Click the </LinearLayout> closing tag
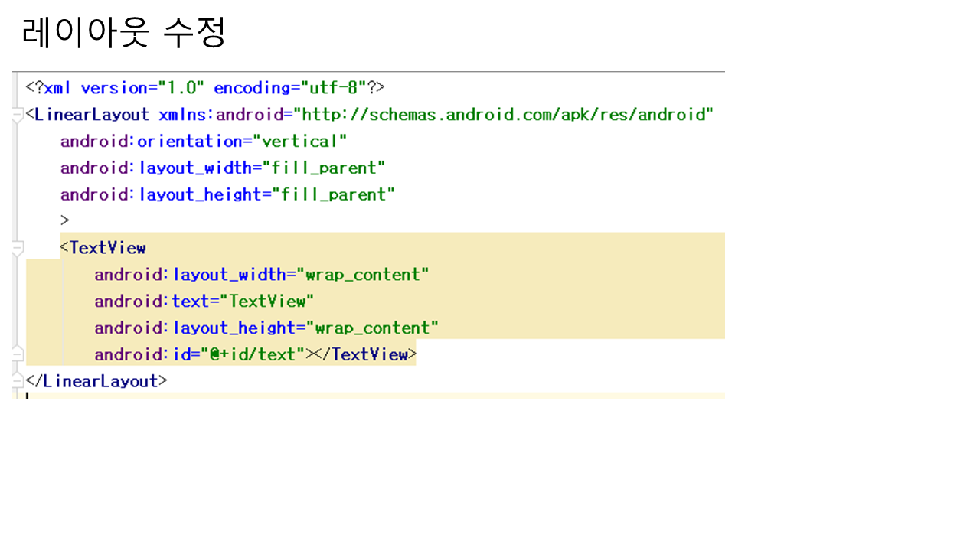Screen dimensions: 980x551 [96, 380]
